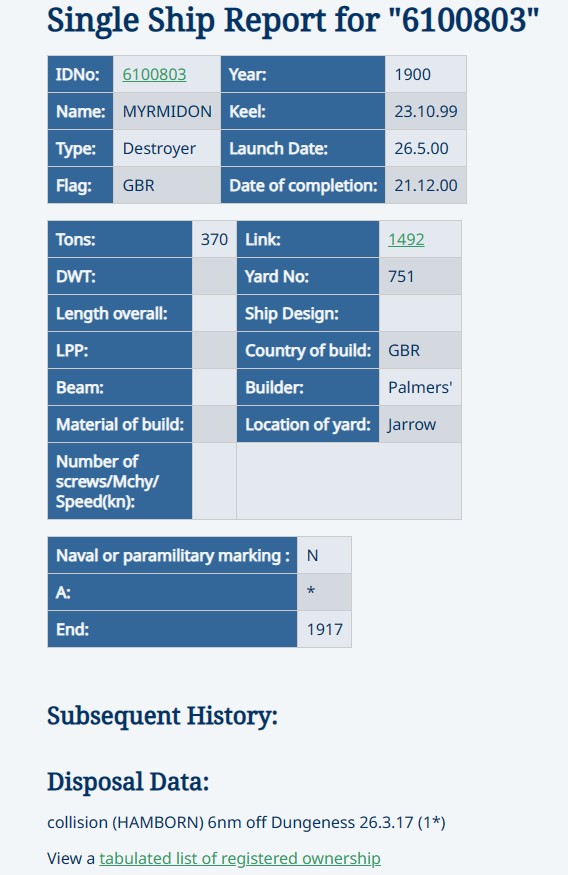Click the End year 1917 cell
Screen dimensions: 568x875
pyautogui.click(x=324, y=629)
